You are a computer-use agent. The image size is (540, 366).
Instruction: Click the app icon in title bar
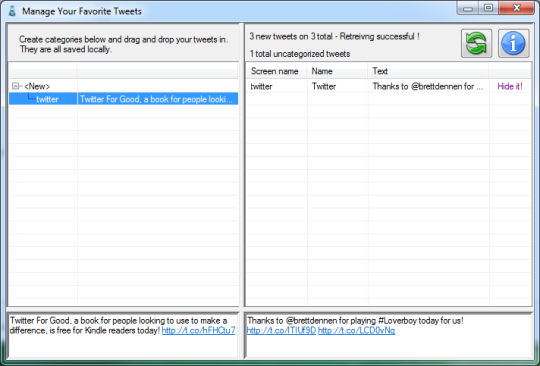(12, 11)
